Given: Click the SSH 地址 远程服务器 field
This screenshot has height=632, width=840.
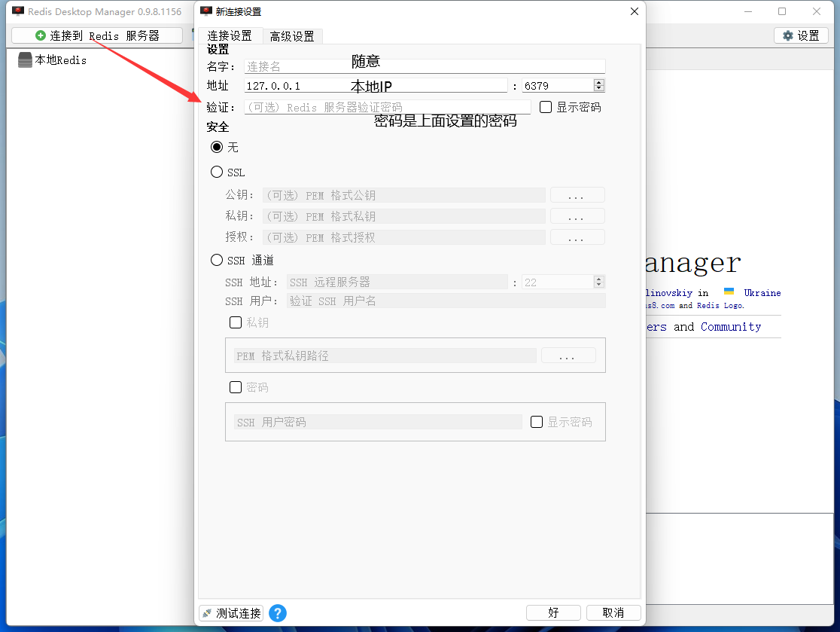Looking at the screenshot, I should (397, 282).
